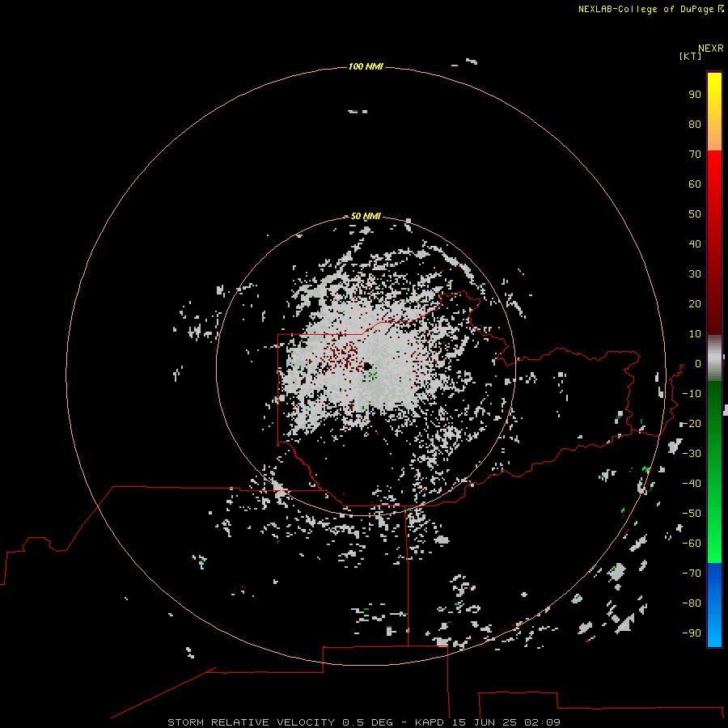Click the -90 value on the velocity scale
The width and height of the screenshot is (728, 728).
692,633
